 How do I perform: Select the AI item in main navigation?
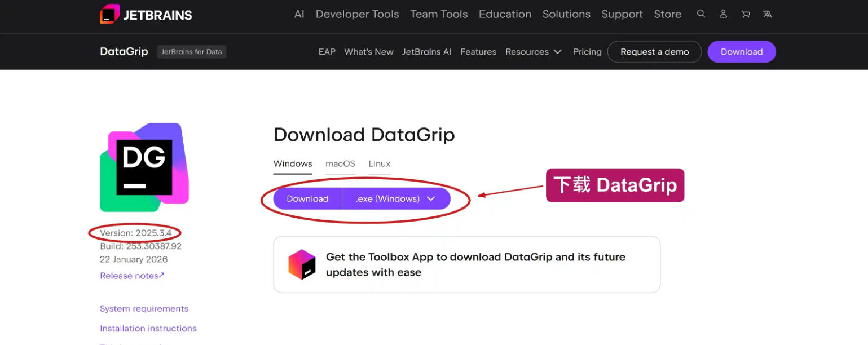coord(299,14)
